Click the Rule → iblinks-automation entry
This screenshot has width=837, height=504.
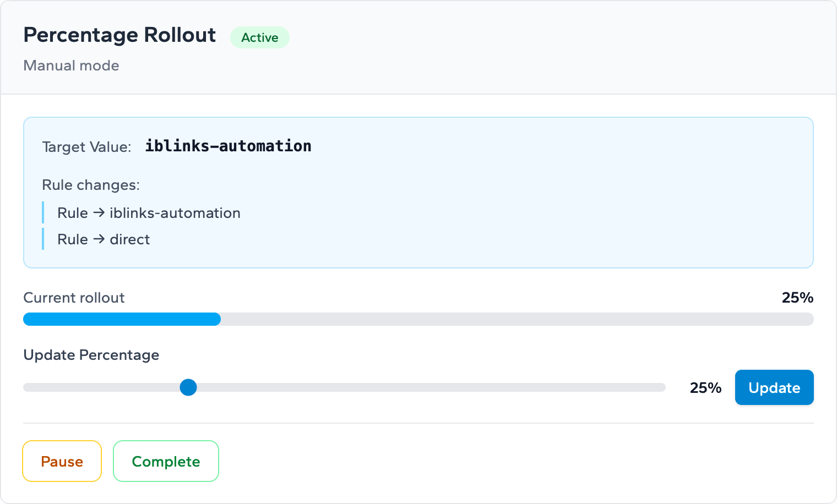[149, 213]
